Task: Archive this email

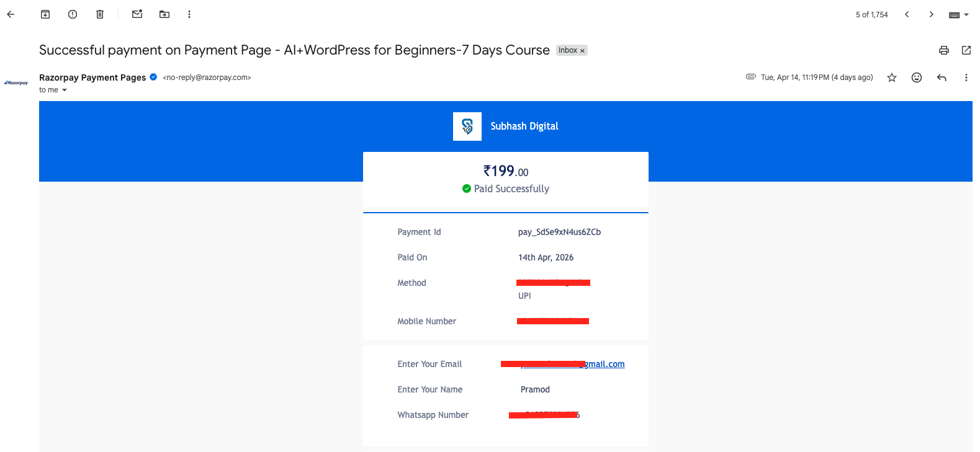Action: (45, 14)
